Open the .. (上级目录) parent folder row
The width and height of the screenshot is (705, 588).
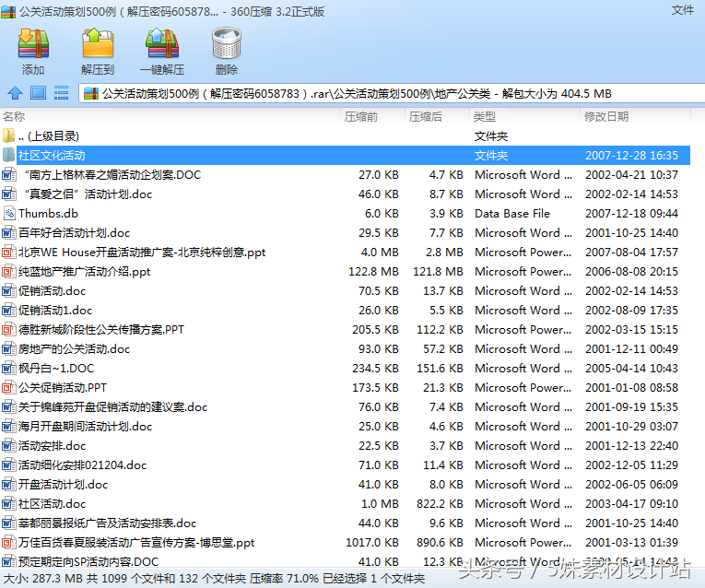(346, 136)
